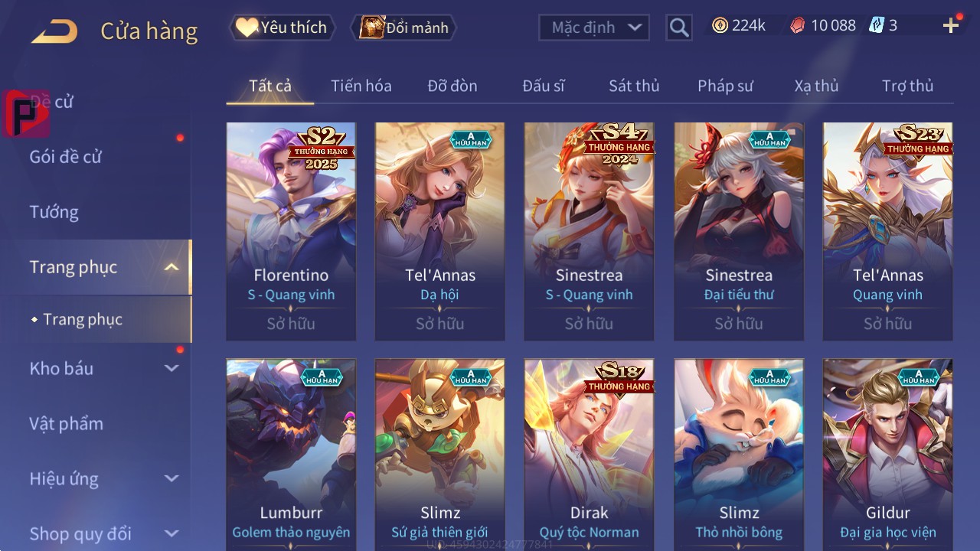Open the search magnifier icon
This screenshot has width=980, height=551.
point(679,28)
